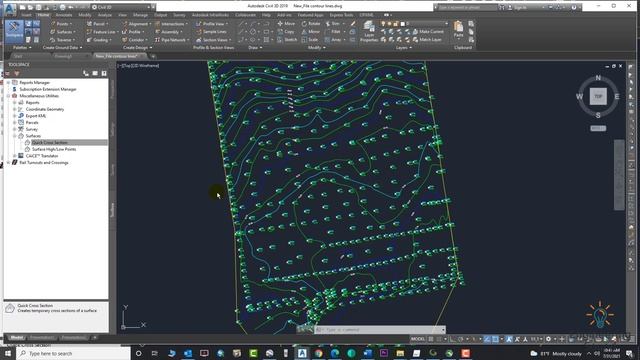Open Chrome from the Windows taskbar
Image resolution: width=640 pixels, height=360 pixels.
[x=318, y=353]
